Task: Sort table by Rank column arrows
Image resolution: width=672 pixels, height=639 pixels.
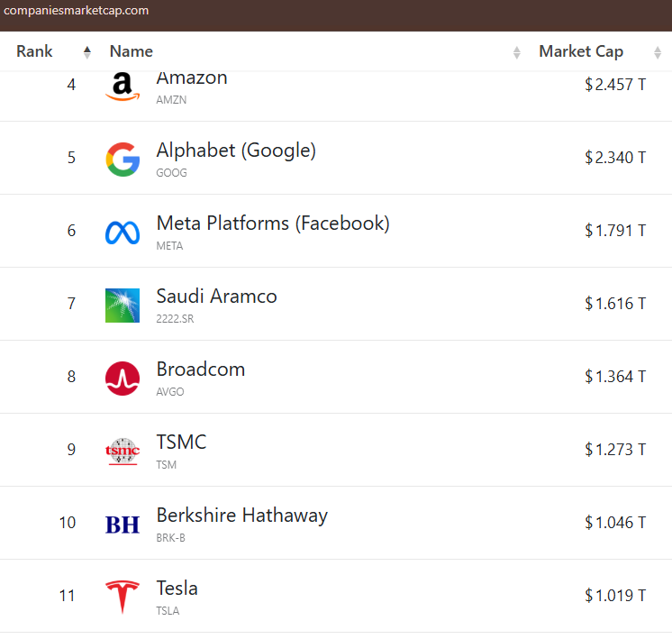Action: [x=87, y=52]
